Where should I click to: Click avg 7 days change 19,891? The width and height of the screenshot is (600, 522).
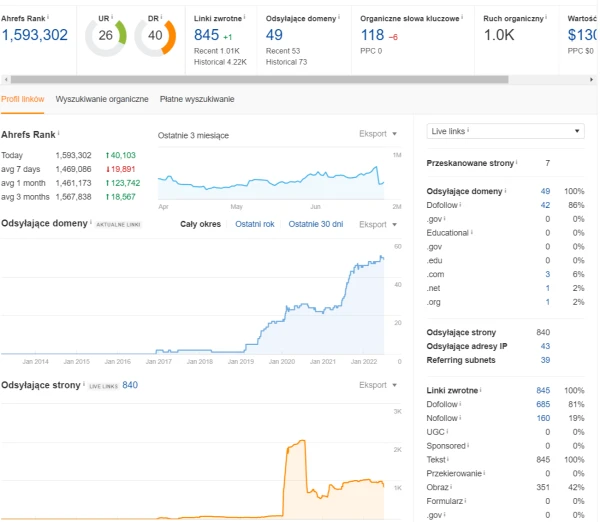point(121,169)
